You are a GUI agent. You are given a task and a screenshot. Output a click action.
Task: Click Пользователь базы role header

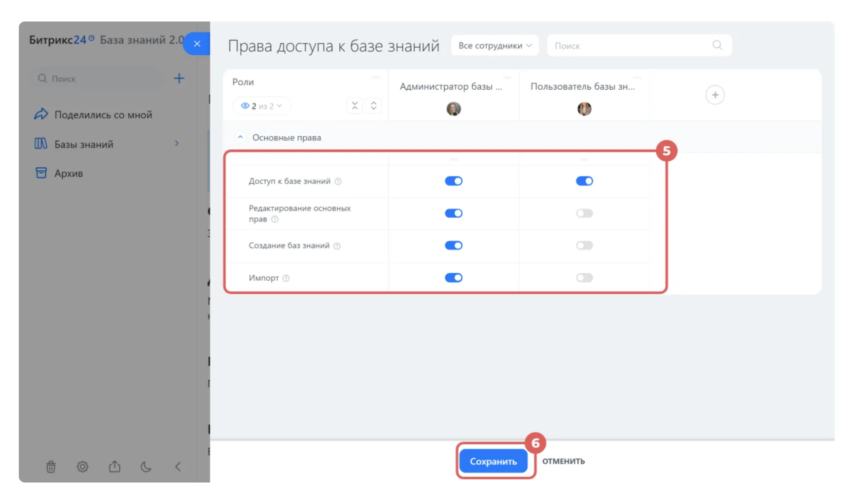583,86
